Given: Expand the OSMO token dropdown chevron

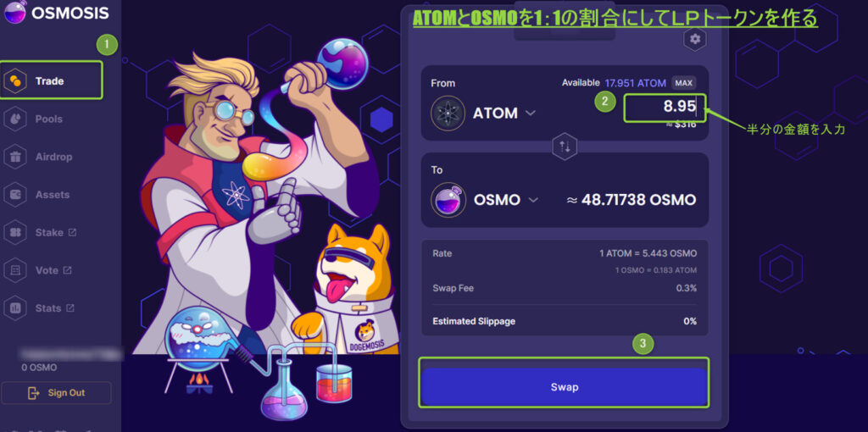Looking at the screenshot, I should 533,200.
